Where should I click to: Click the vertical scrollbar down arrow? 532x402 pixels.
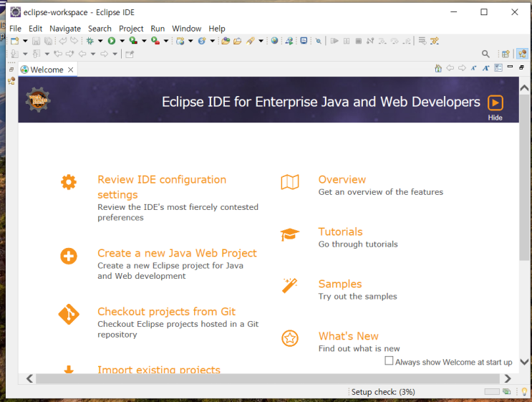click(x=524, y=362)
